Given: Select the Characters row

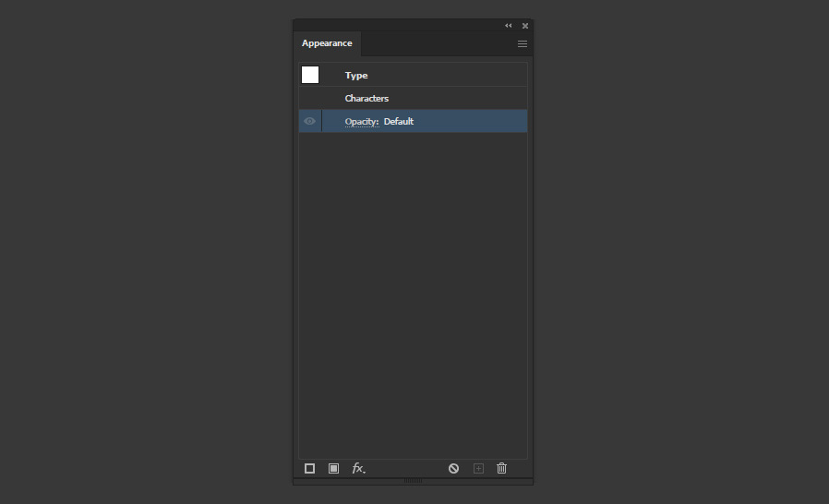Looking at the screenshot, I should [x=413, y=99].
